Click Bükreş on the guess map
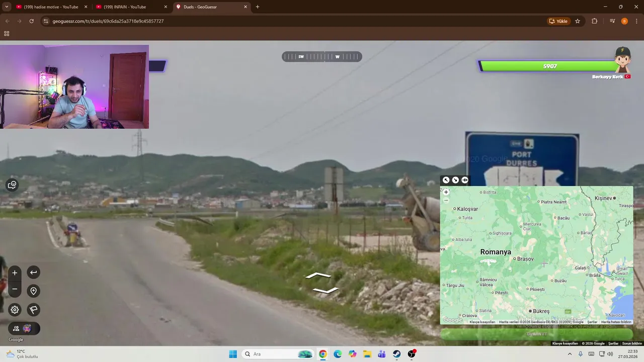Screen dimensions: 644x362 (541, 311)
